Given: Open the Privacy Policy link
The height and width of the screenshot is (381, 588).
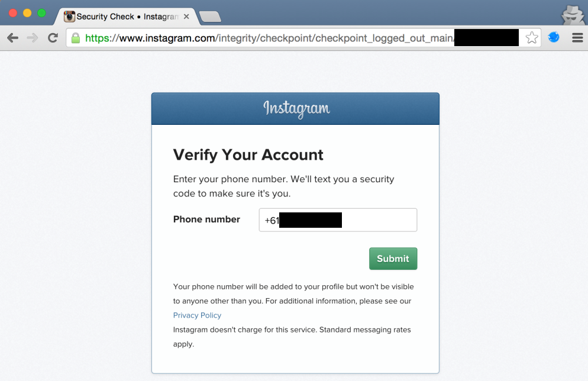Looking at the screenshot, I should click(x=197, y=315).
